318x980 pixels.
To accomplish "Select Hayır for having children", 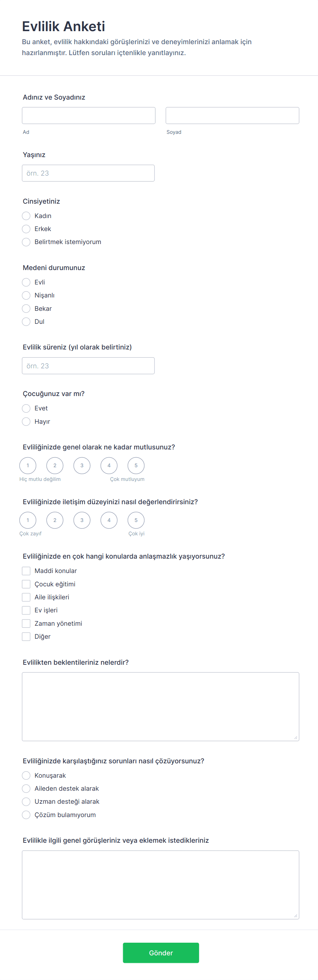I will (x=26, y=421).
